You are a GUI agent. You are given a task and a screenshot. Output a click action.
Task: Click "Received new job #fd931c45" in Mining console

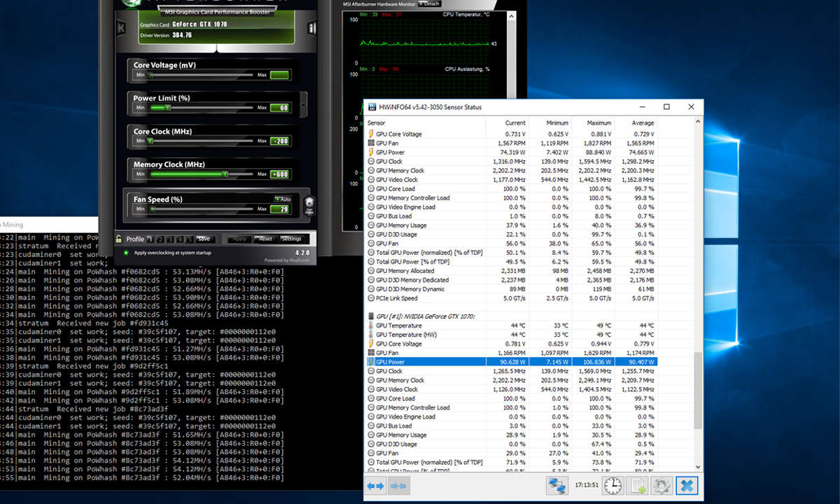pyautogui.click(x=114, y=323)
